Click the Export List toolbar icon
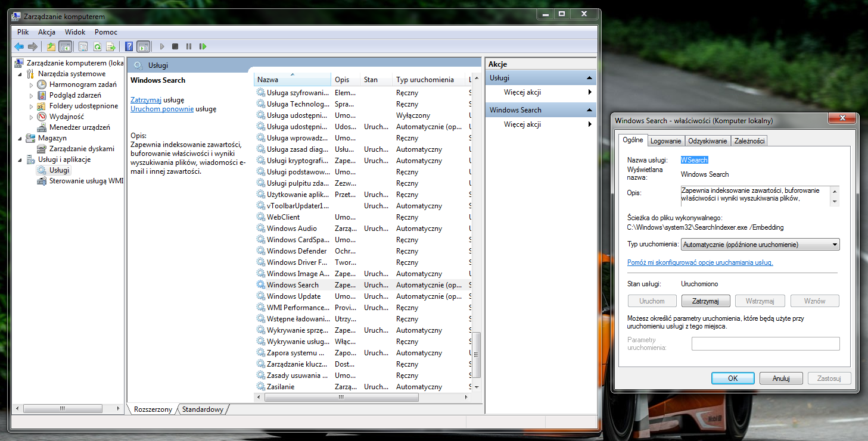The height and width of the screenshot is (441, 868). tap(110, 46)
